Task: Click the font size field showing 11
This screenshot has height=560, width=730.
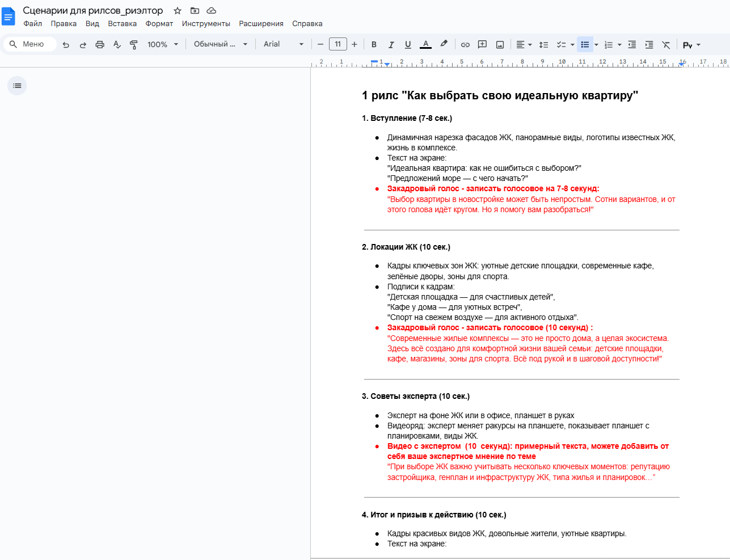Action: pyautogui.click(x=338, y=44)
